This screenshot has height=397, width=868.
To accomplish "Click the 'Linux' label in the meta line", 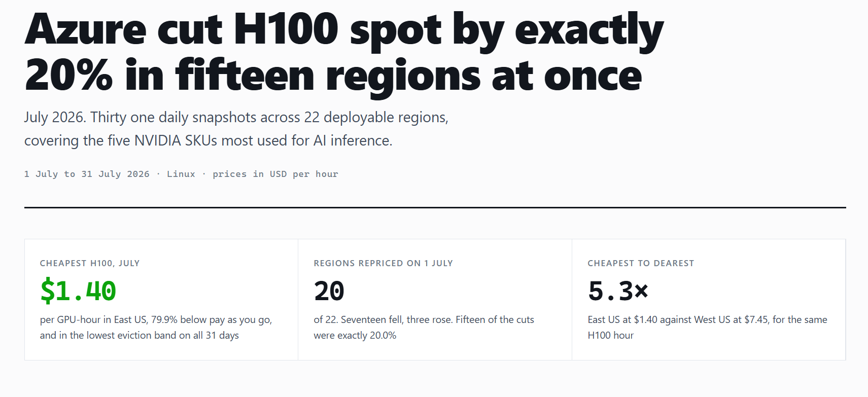I will click(181, 174).
